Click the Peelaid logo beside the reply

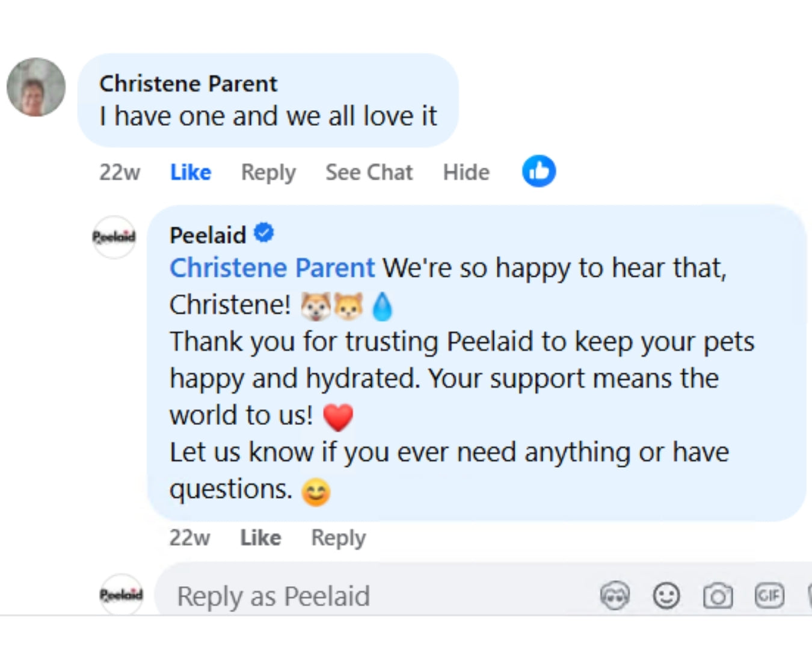tap(114, 237)
